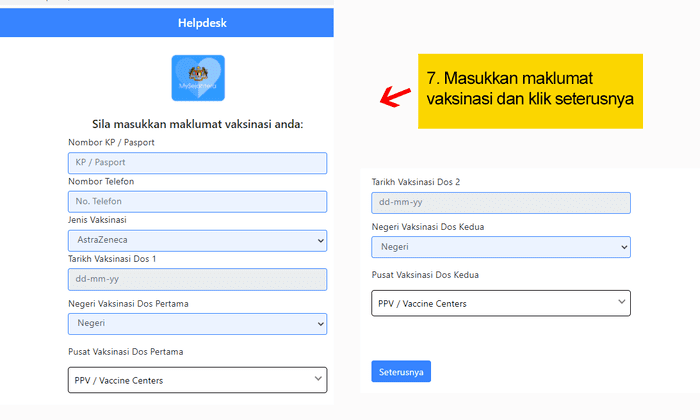Click the 'Sila masukkan maklumat vaksinasi anda' heading
This screenshot has height=420, width=700.
(197, 125)
